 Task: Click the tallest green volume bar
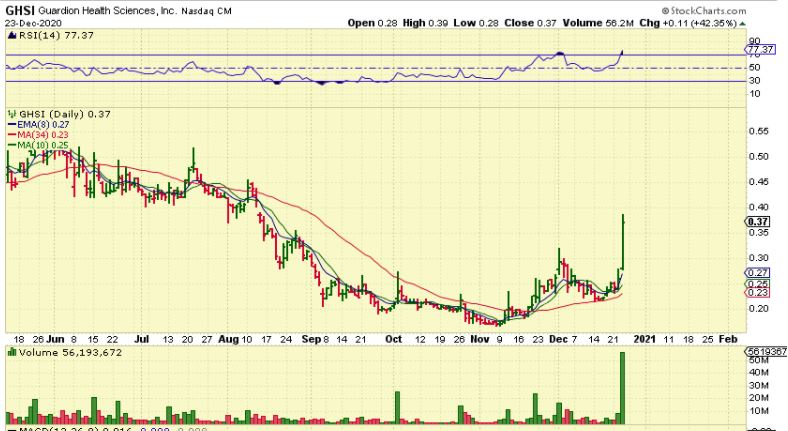coord(622,386)
